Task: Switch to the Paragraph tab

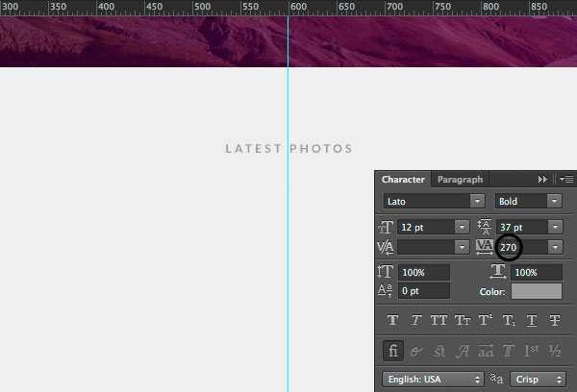Action: tap(460, 180)
